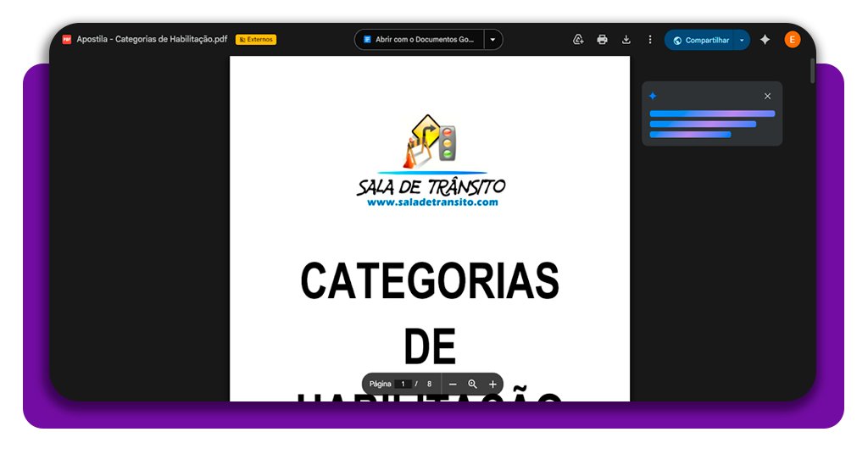The width and height of the screenshot is (868, 454).
Task: Print the PDF using the printer icon
Action: point(602,40)
